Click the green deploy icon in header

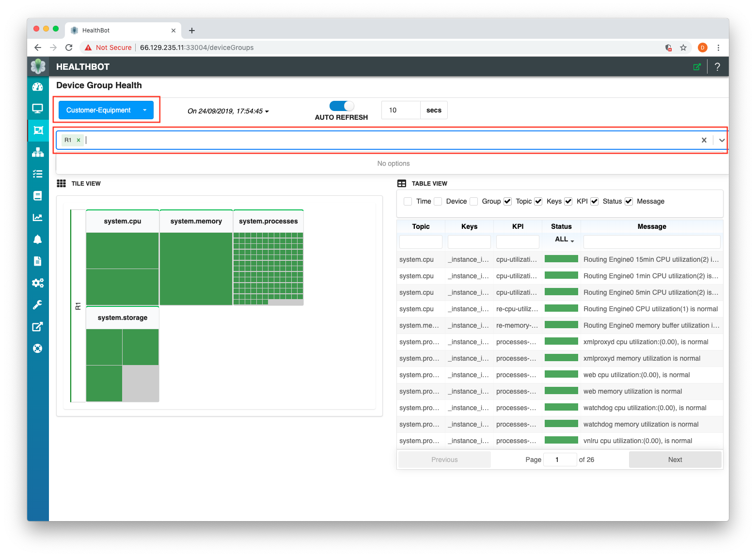pos(697,67)
